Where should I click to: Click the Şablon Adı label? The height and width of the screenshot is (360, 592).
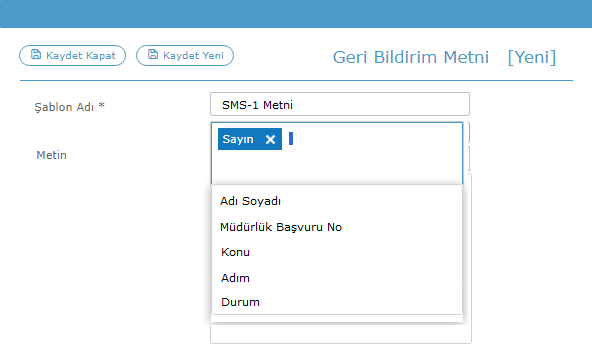(x=69, y=107)
